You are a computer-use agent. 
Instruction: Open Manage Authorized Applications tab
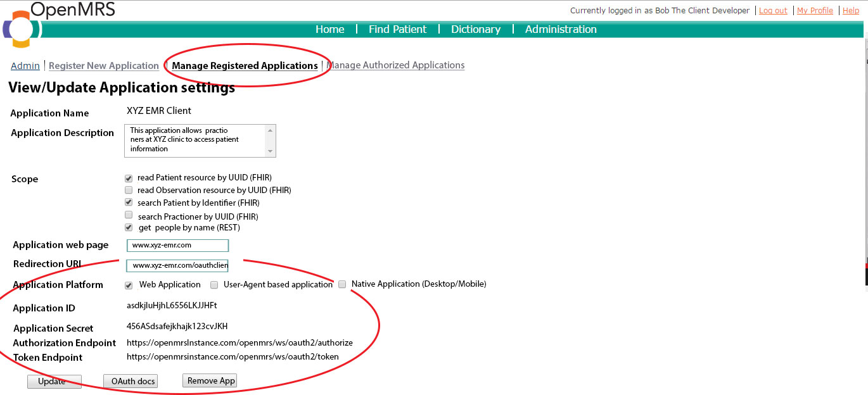pos(395,65)
